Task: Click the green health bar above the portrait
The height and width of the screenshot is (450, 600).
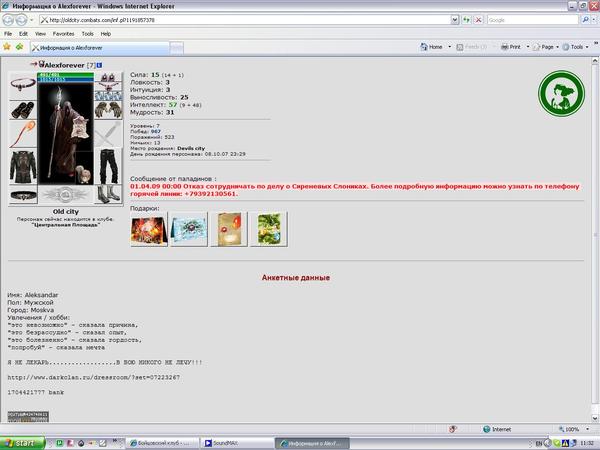Action: pyautogui.click(x=65, y=75)
